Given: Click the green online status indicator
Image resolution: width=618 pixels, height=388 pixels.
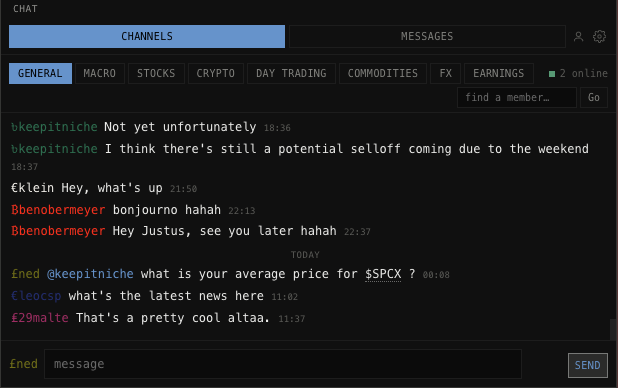Looking at the screenshot, I should click(552, 74).
